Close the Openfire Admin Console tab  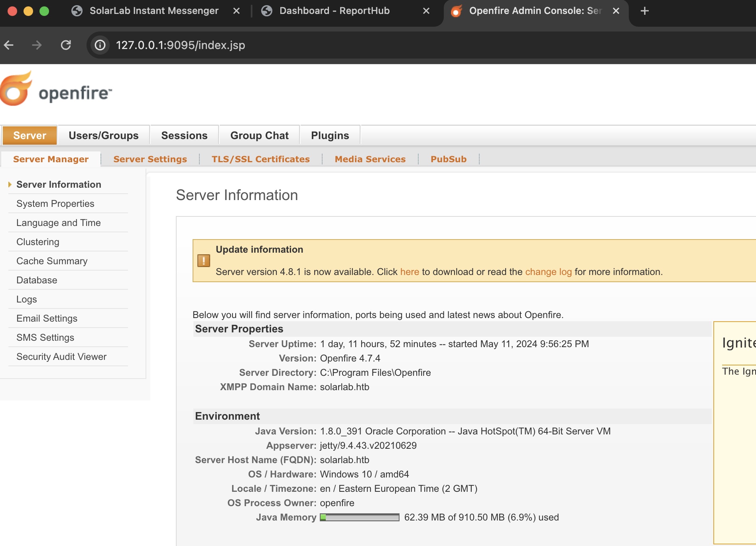[616, 11]
